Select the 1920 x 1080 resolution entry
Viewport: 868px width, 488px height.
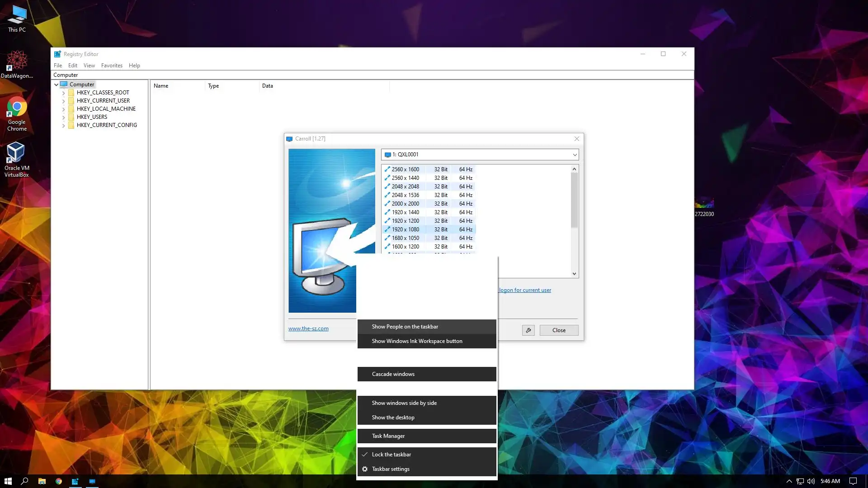point(406,230)
